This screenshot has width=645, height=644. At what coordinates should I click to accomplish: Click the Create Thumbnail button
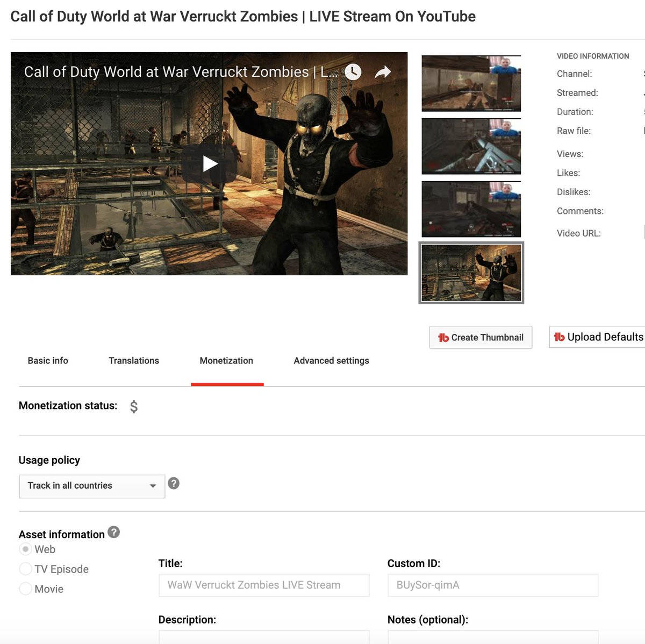481,338
